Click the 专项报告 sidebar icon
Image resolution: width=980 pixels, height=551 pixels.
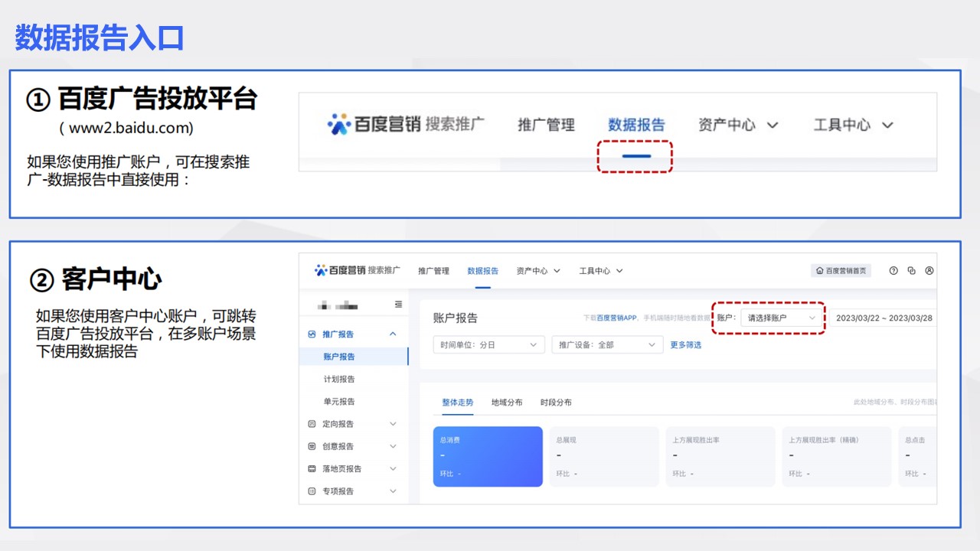[312, 491]
